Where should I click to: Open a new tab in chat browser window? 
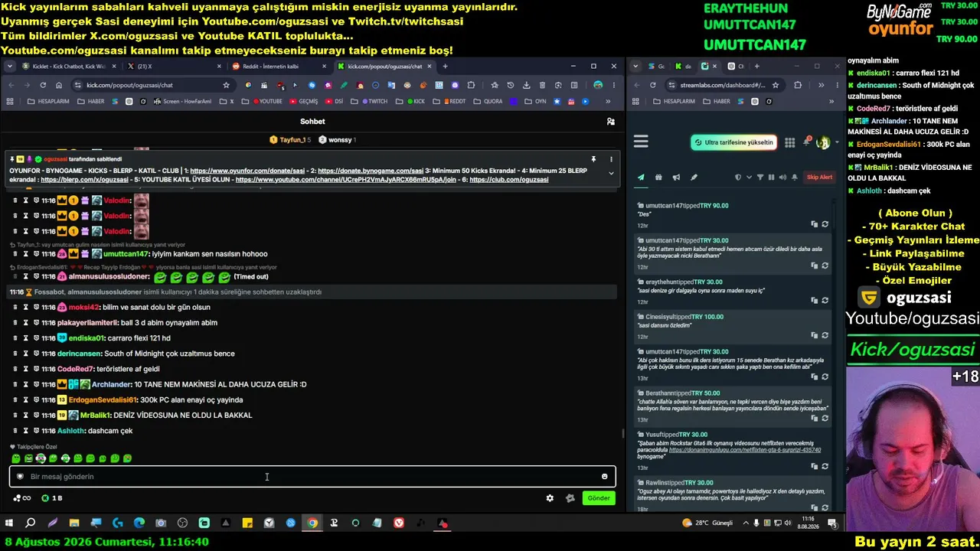coord(446,67)
